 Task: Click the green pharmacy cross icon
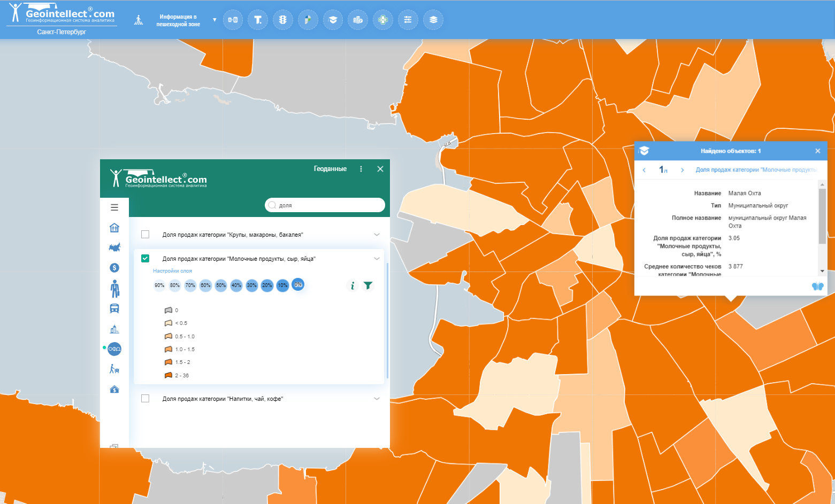tap(383, 20)
